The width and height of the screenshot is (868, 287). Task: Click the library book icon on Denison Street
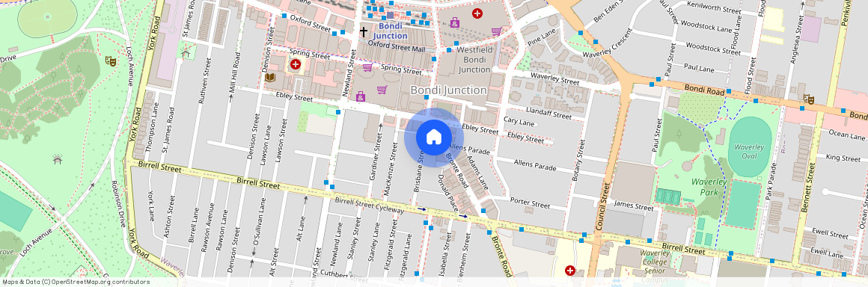(270, 78)
